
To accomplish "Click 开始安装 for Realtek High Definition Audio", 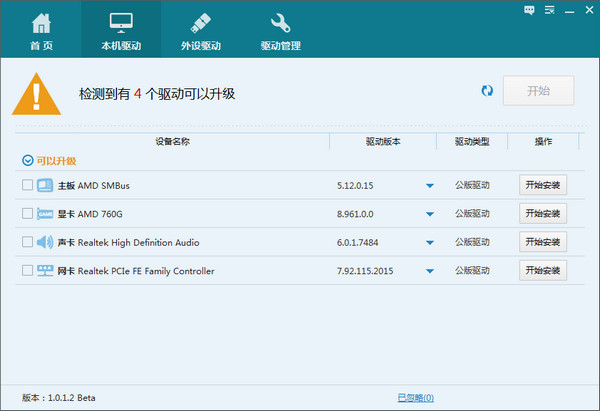I will 543,242.
